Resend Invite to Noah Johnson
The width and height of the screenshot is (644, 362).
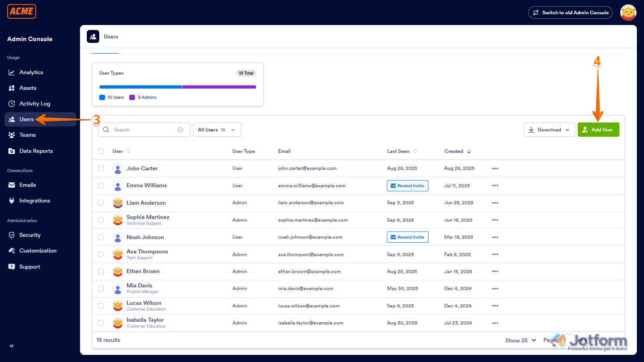(407, 237)
